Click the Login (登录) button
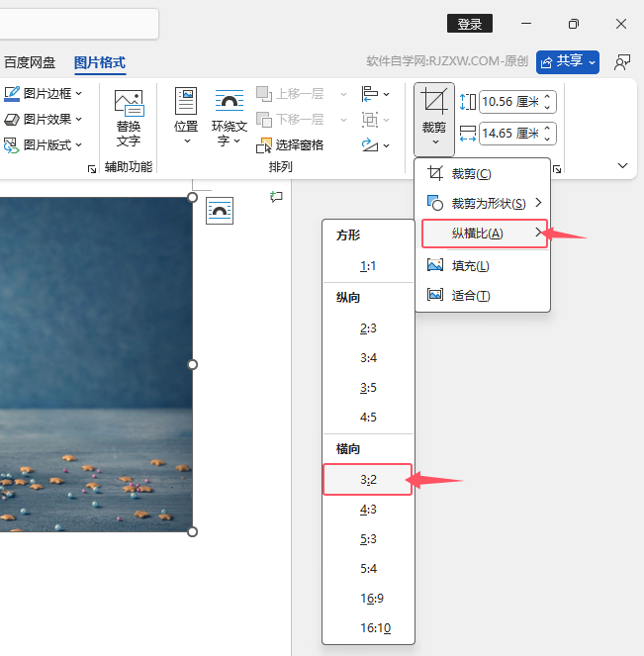The width and height of the screenshot is (644, 656). pos(470,24)
